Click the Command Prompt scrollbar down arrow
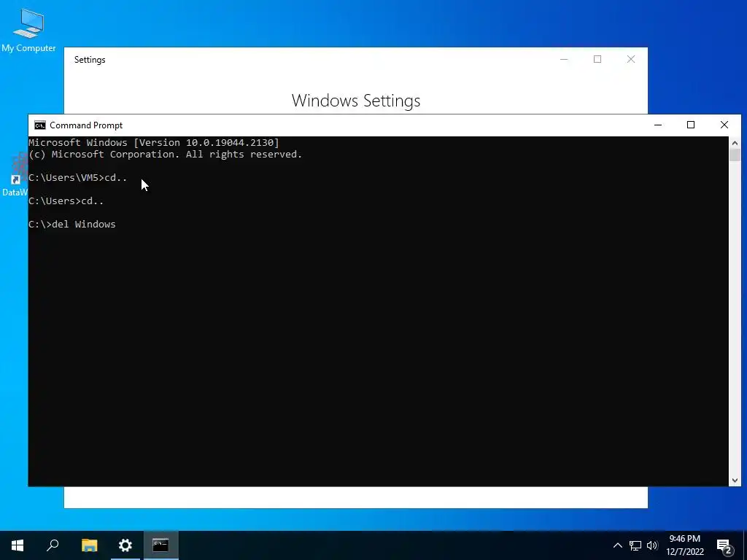This screenshot has width=747, height=560. point(735,481)
